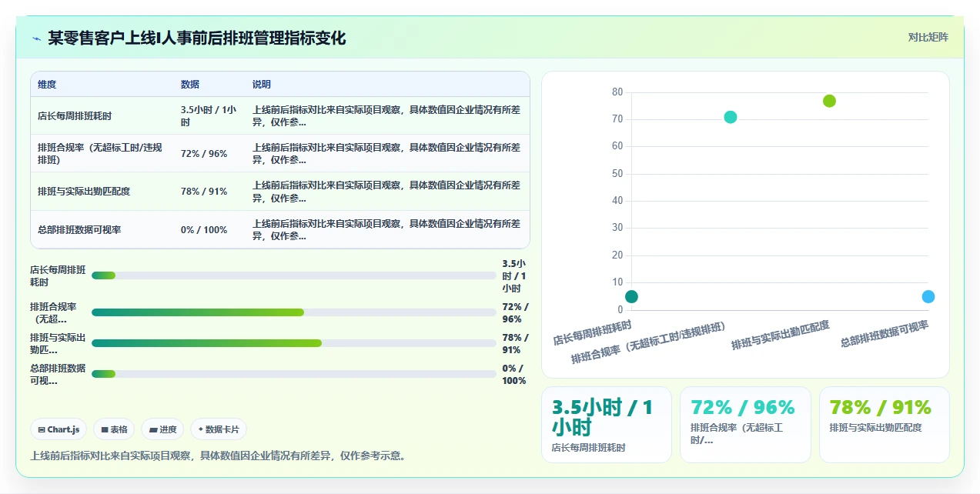Open the 3.5小时 / 1小时 data card
980x494 pixels.
tap(607, 425)
